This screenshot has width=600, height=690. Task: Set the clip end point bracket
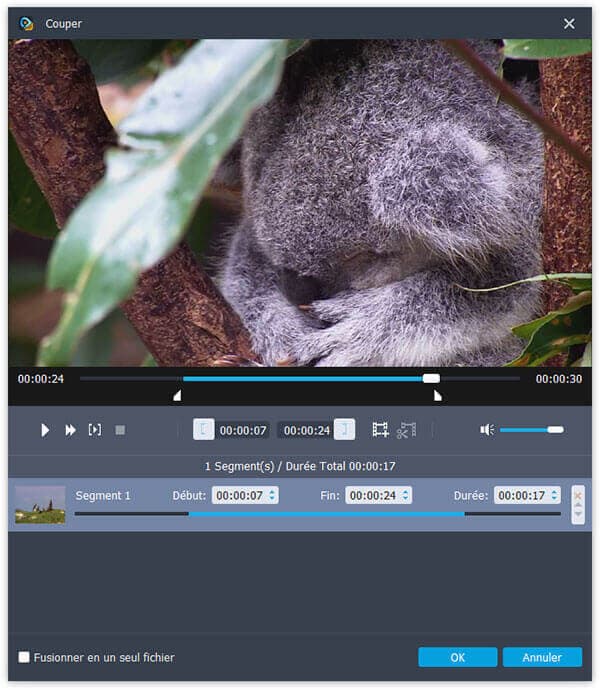coord(344,429)
